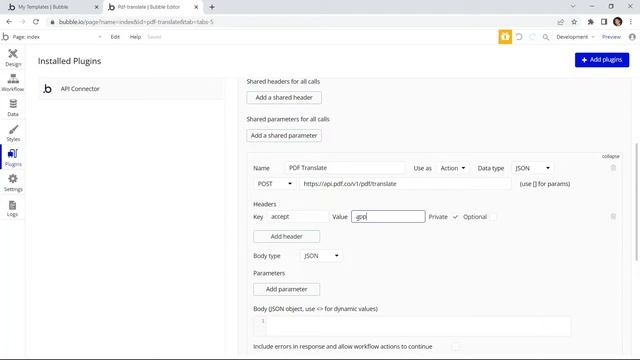Open browser extensions puzzle icon

[591, 22]
